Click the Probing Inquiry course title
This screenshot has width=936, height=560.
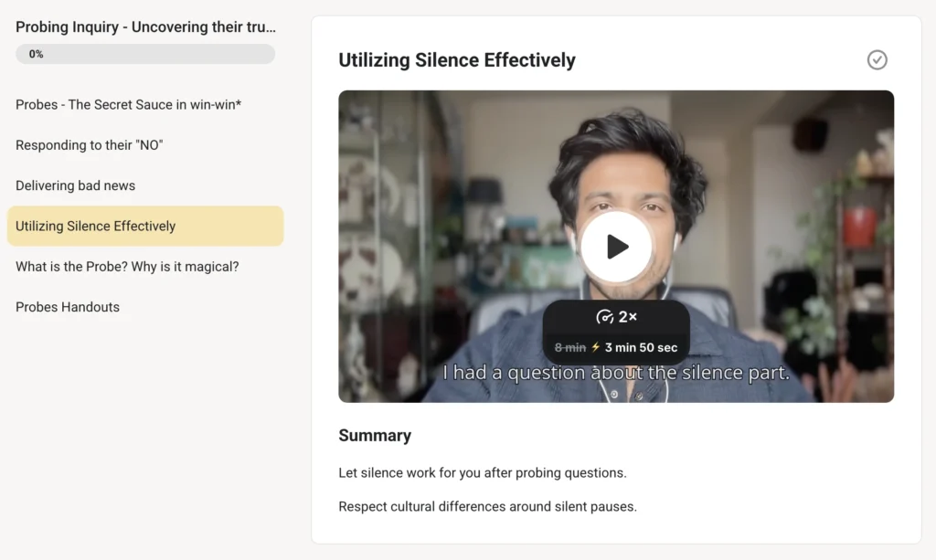click(145, 27)
